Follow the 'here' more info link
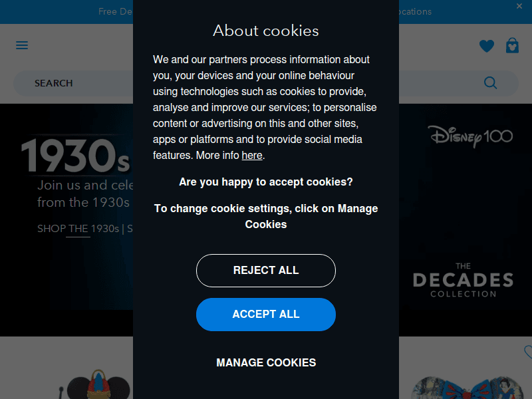Viewport: 532px width, 399px height. 252,156
